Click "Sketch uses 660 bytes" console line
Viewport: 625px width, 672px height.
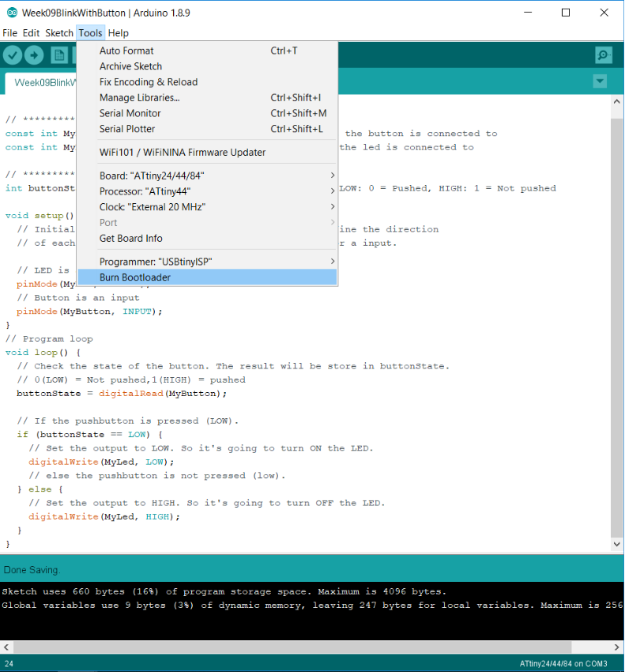[x=224, y=591]
